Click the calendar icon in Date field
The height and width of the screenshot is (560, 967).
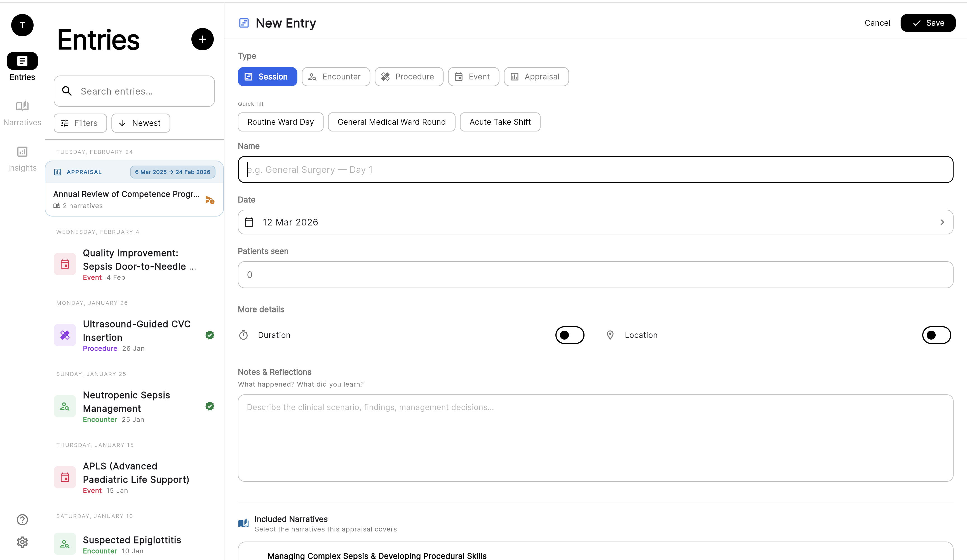[x=249, y=222]
